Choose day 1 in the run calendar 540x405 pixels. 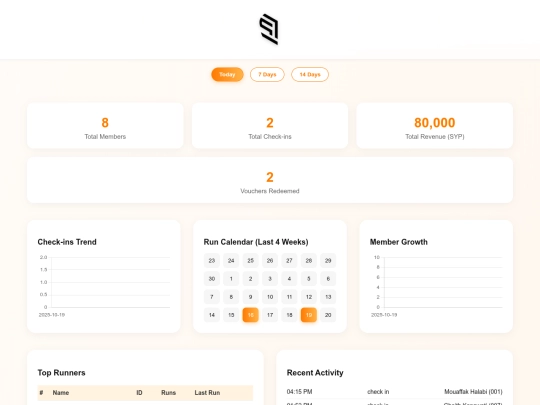coord(231,279)
